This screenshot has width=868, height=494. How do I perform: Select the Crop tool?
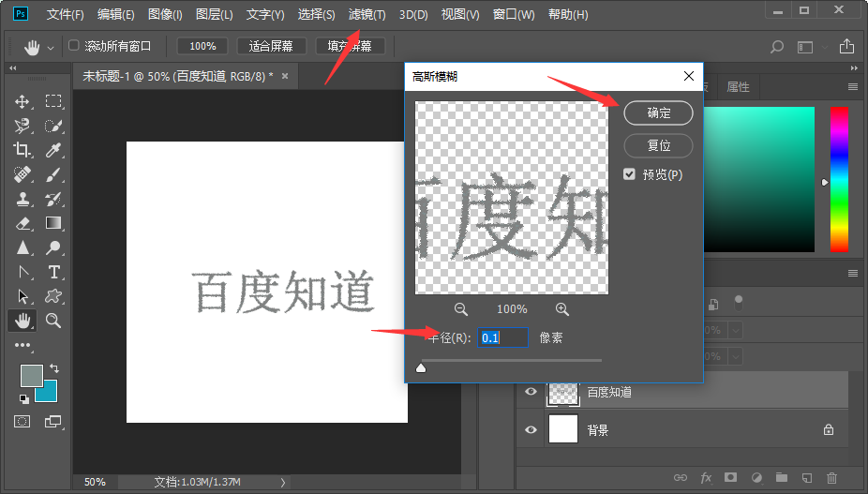coord(22,150)
